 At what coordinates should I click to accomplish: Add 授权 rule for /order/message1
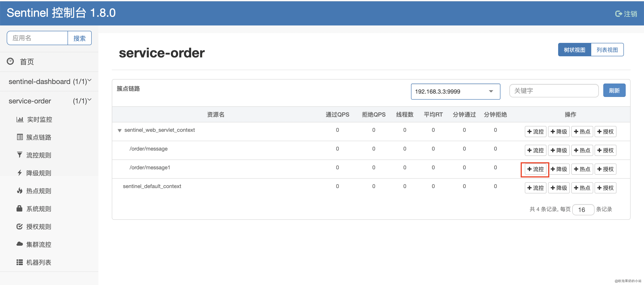(x=605, y=169)
